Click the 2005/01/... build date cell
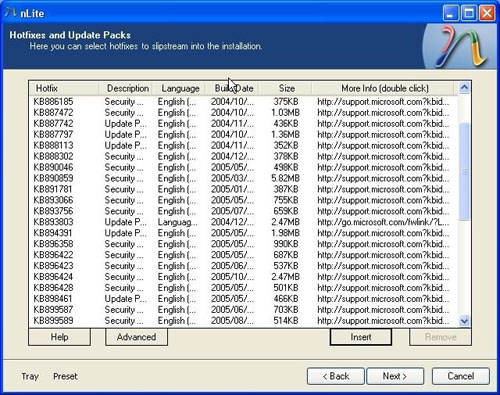This screenshot has height=395, width=500. (x=232, y=189)
